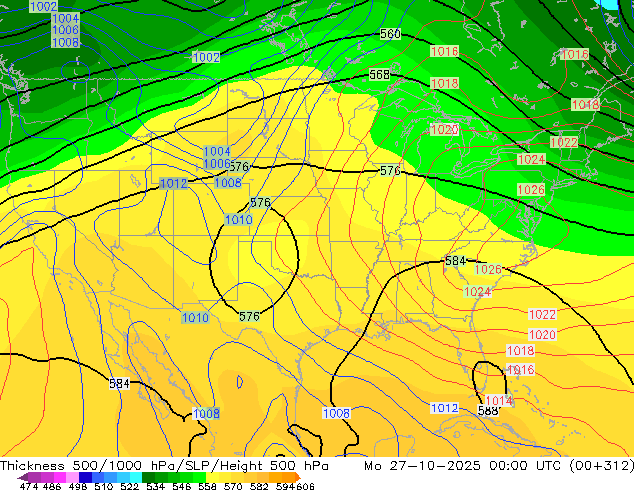Screen dimensions: 634x490
Task: Click the darkest green swatch above the 534 legend value
Action: point(148,477)
